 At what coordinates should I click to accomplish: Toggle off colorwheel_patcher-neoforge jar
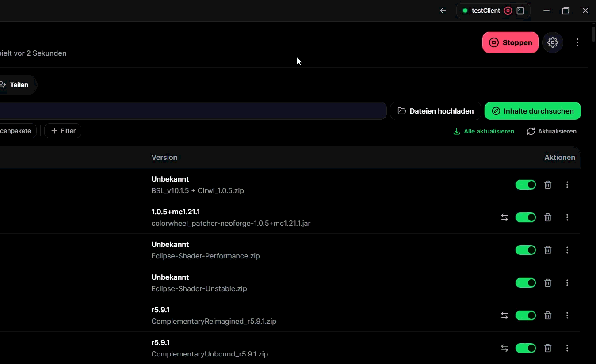(x=526, y=217)
